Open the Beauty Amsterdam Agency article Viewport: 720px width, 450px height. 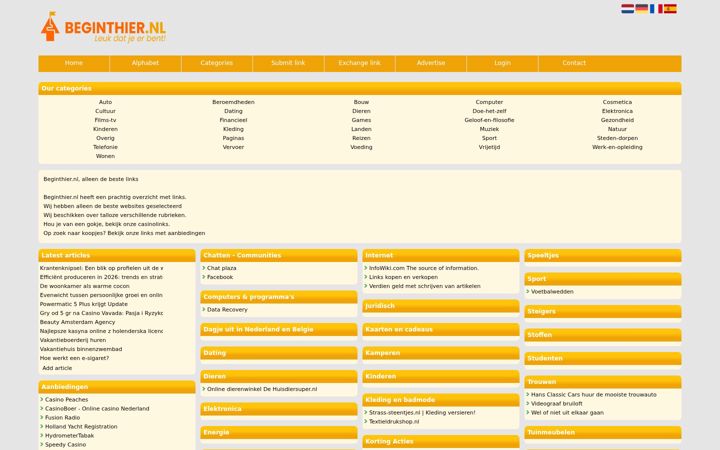(x=77, y=322)
